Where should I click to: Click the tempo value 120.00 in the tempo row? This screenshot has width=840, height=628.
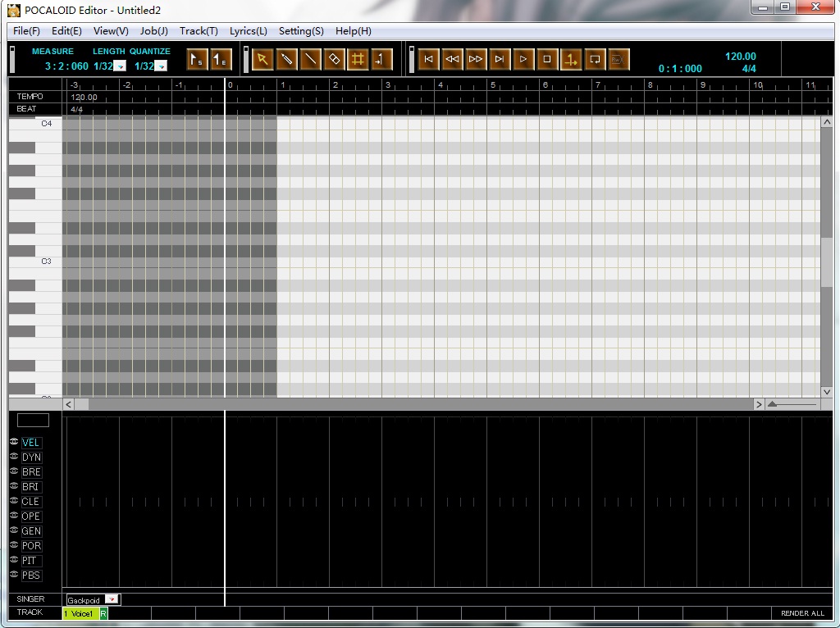(x=84, y=97)
